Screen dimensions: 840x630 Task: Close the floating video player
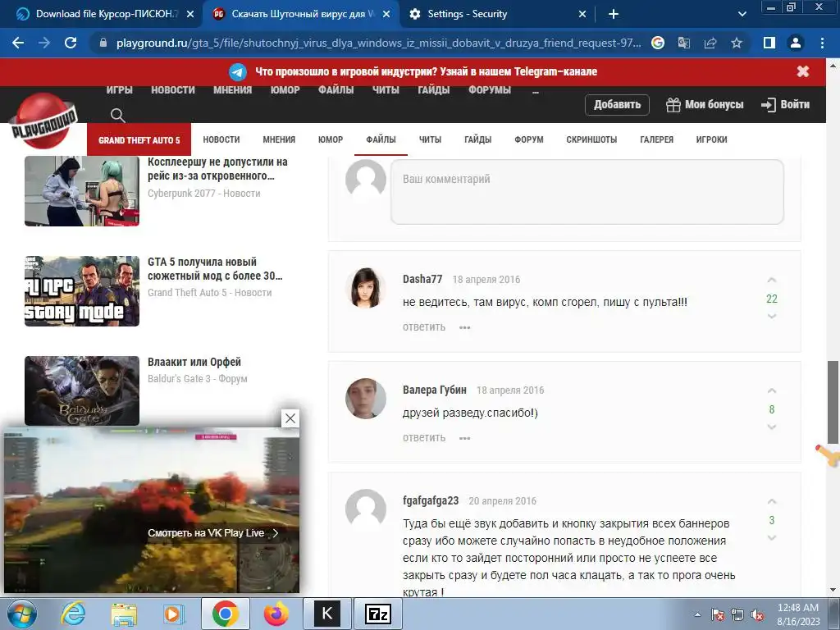click(x=290, y=418)
